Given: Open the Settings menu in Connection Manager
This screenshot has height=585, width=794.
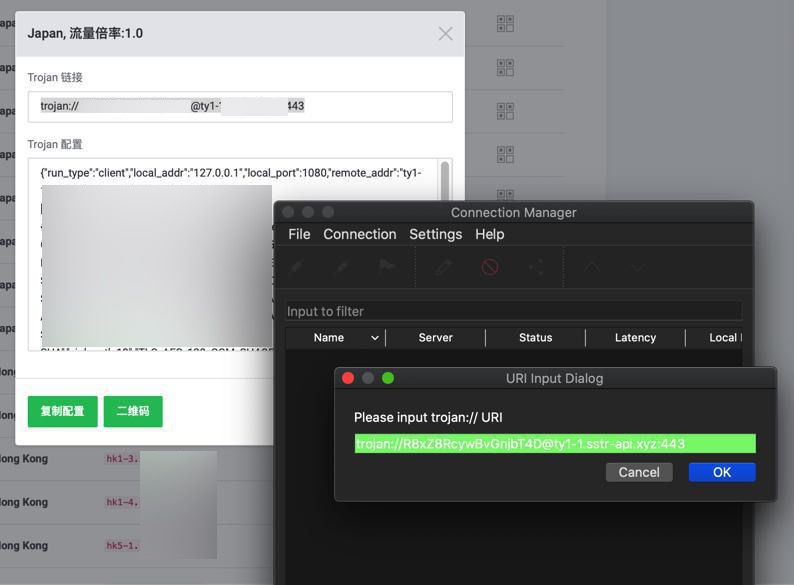Looking at the screenshot, I should pyautogui.click(x=435, y=234).
